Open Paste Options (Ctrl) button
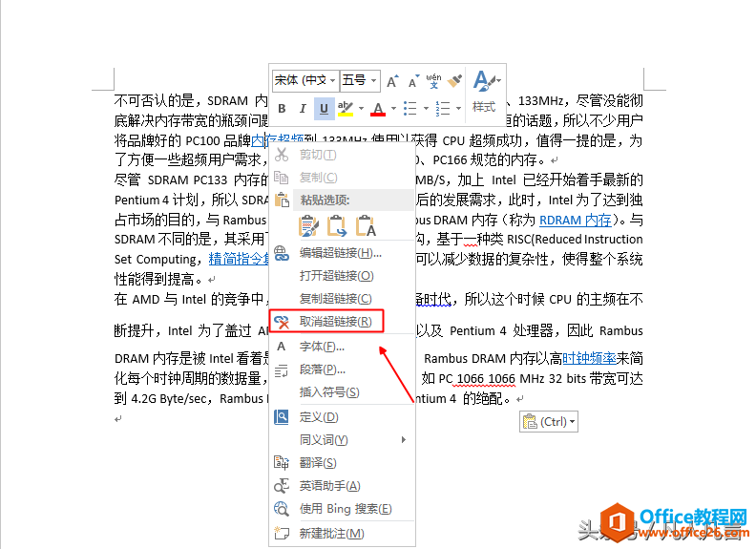 click(x=549, y=422)
